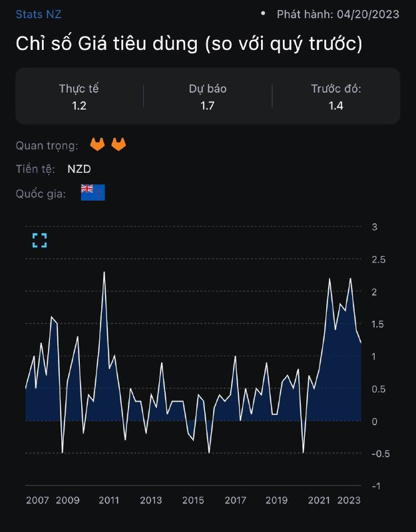Click the Trước đó value 1.4
Screen dimensions: 416x532
[336, 106]
